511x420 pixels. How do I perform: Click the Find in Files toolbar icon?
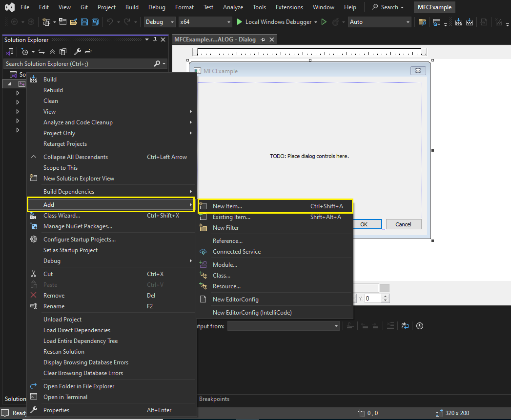click(423, 22)
